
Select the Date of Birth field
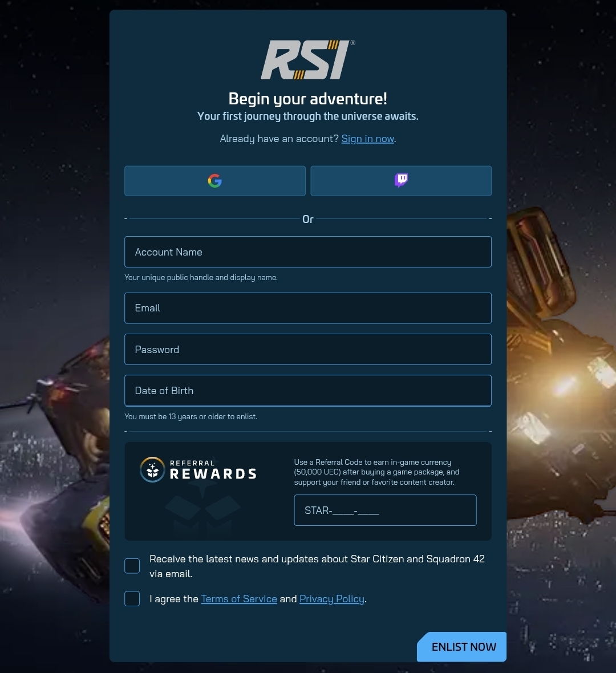tap(308, 391)
